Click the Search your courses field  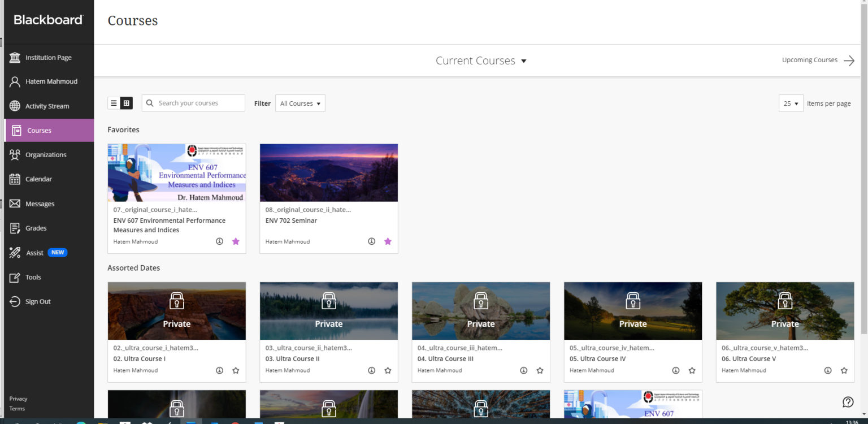pos(193,103)
